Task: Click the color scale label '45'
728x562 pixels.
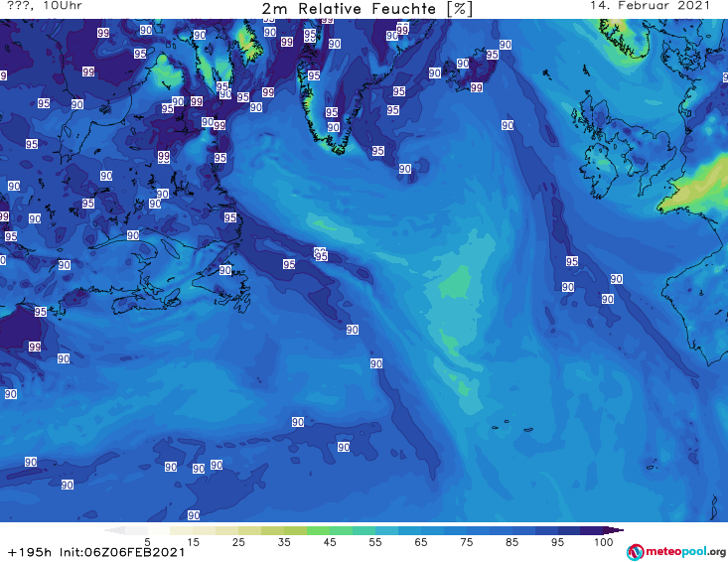Action: pyautogui.click(x=330, y=542)
